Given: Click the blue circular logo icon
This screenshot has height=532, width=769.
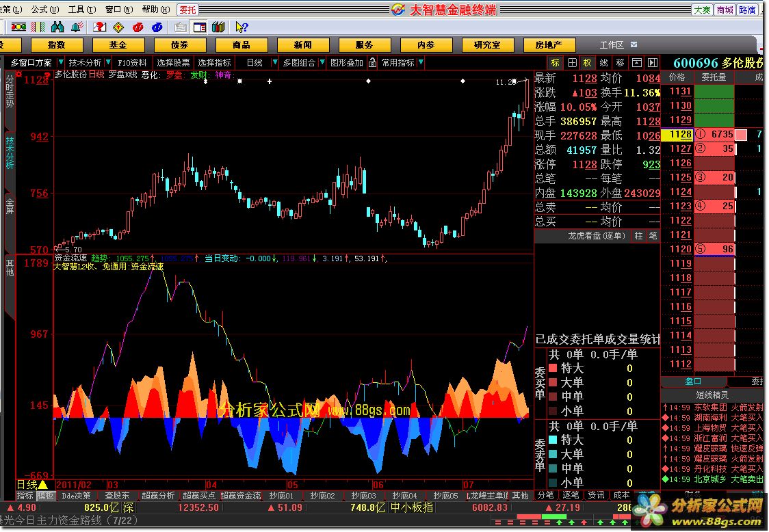Looking at the screenshot, I should [x=157, y=27].
